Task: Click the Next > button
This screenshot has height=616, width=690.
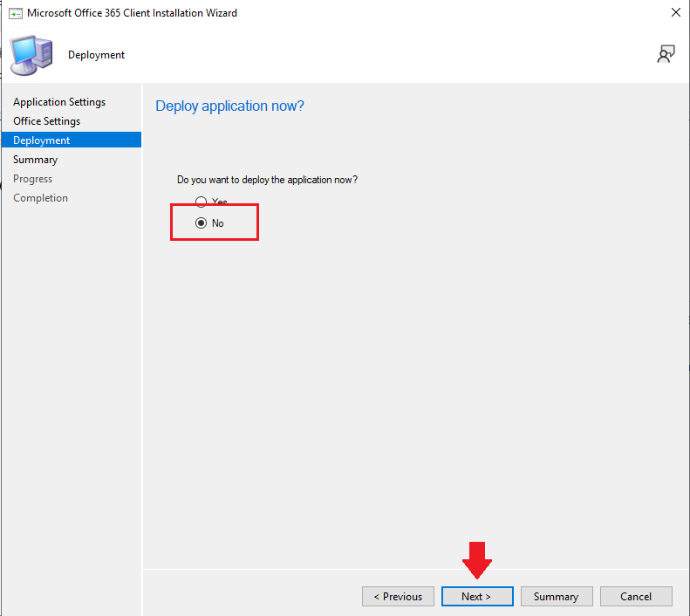Action: [x=477, y=596]
